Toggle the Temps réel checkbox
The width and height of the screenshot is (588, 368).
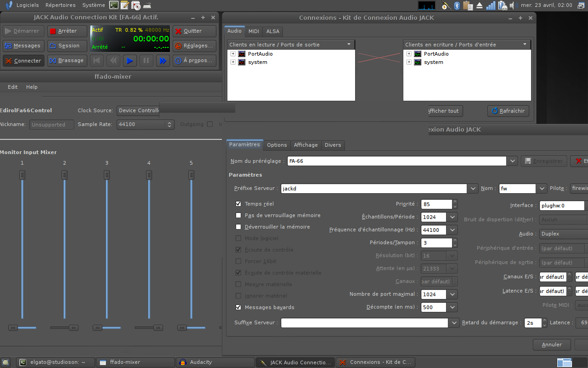coord(238,204)
